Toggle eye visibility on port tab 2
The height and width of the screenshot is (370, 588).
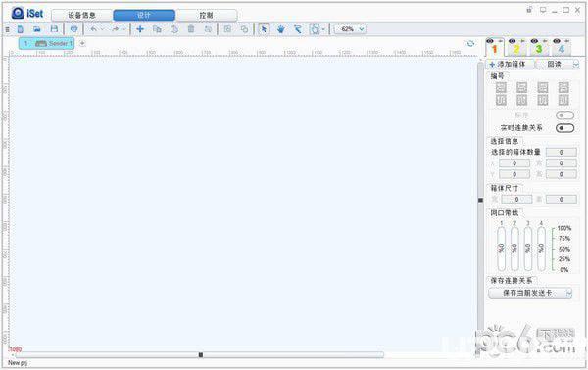pos(513,41)
